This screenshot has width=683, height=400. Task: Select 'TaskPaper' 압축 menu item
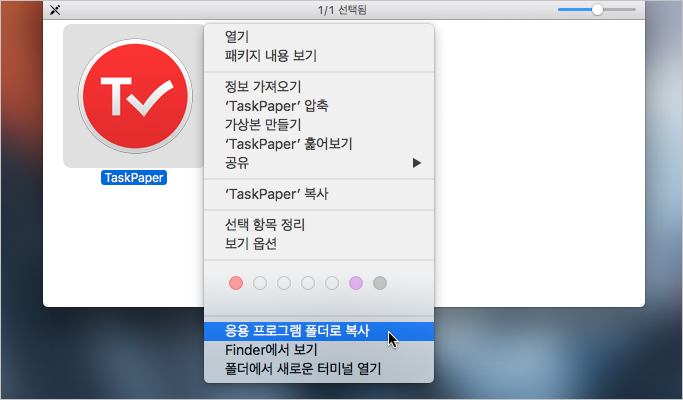(319, 106)
